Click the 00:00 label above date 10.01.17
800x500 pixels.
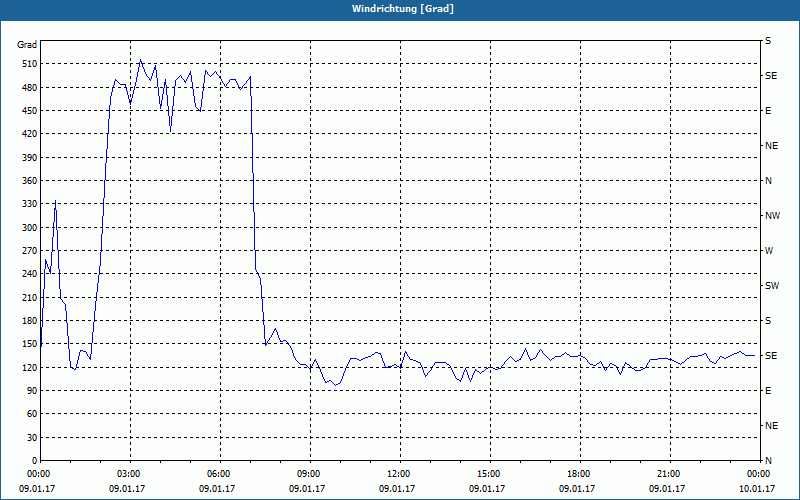click(x=757, y=474)
